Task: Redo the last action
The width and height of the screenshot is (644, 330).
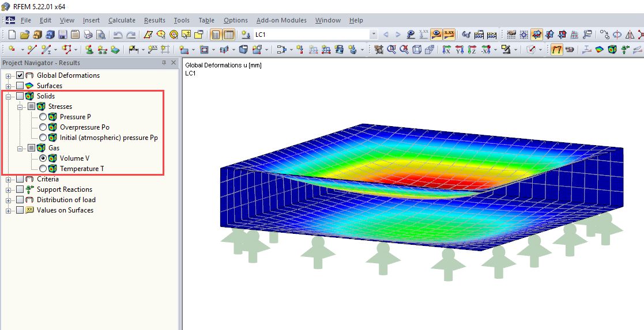Action: tap(131, 35)
